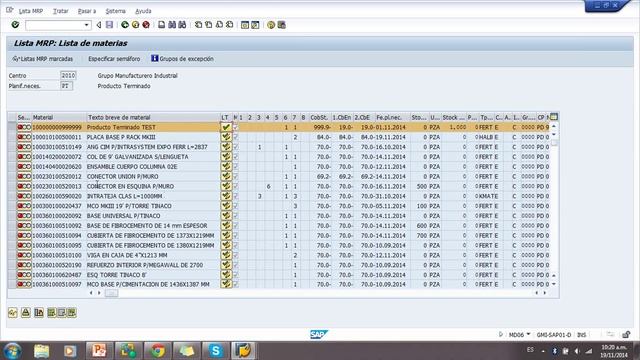640x360 pixels.
Task: Click the table configuration icon at column header end
Action: point(554,117)
